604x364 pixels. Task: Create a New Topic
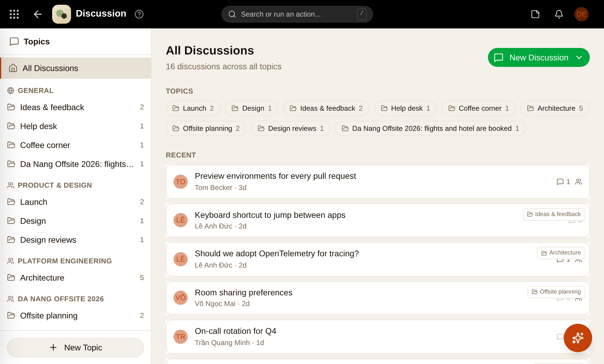point(75,347)
